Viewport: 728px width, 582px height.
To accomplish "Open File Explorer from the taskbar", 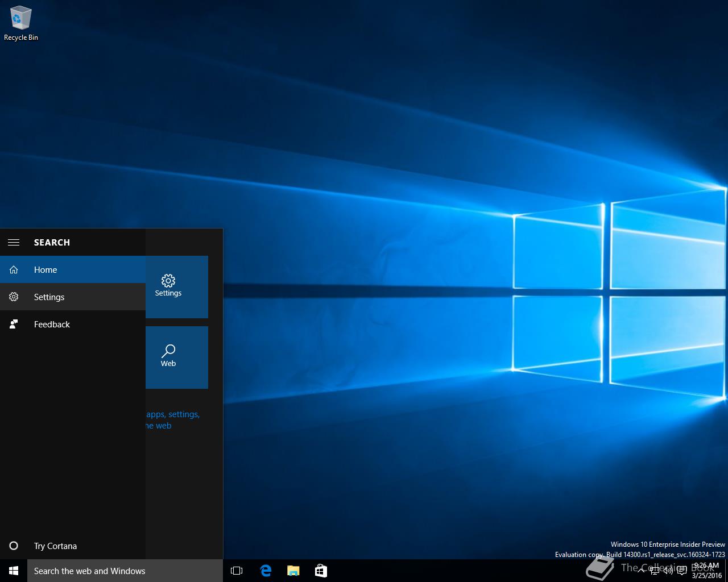I will pos(293,571).
